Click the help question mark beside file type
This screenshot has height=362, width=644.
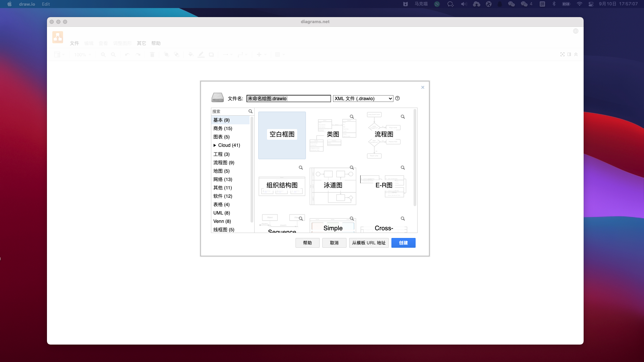point(397,98)
